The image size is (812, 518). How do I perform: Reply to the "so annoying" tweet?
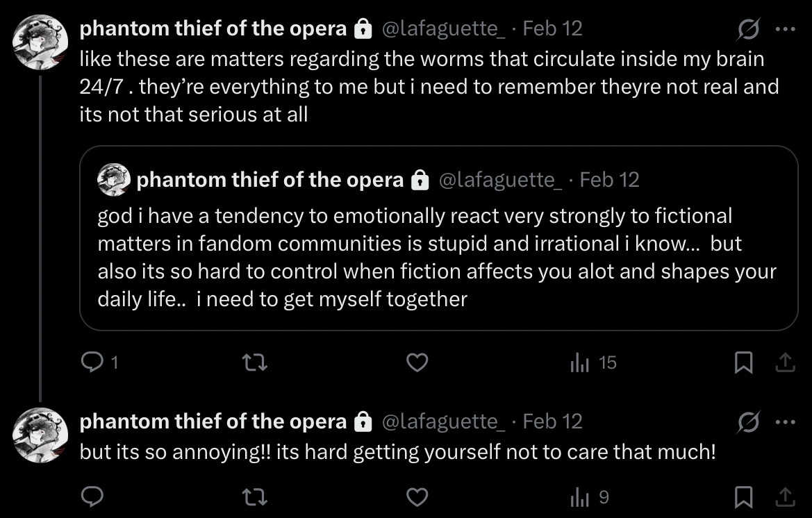[x=92, y=496]
